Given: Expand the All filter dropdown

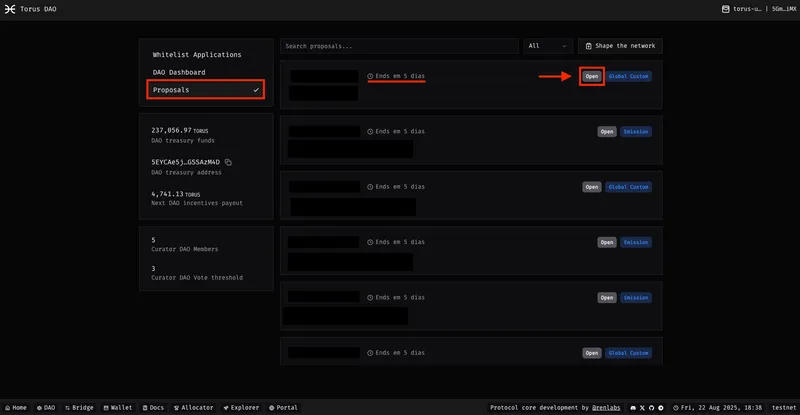Looking at the screenshot, I should coord(548,46).
